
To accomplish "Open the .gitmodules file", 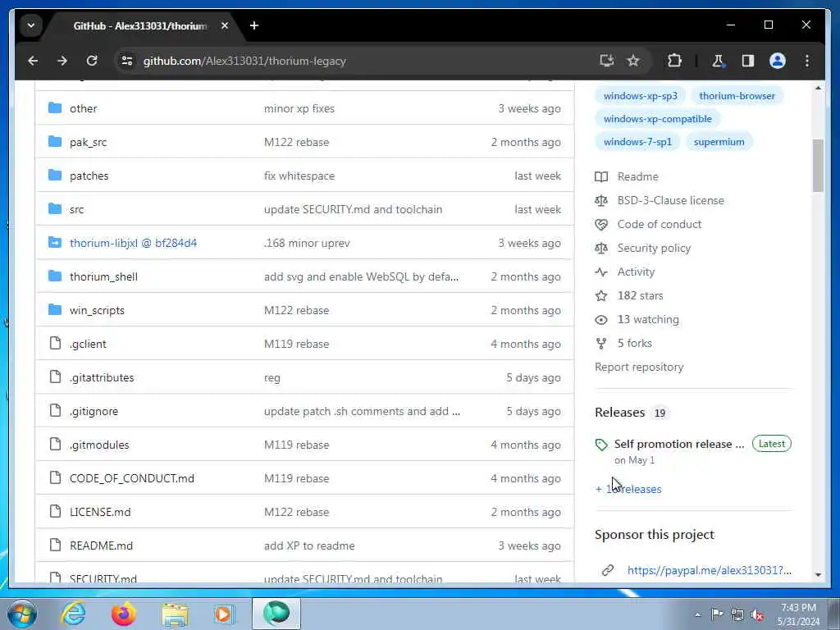I will click(x=99, y=445).
